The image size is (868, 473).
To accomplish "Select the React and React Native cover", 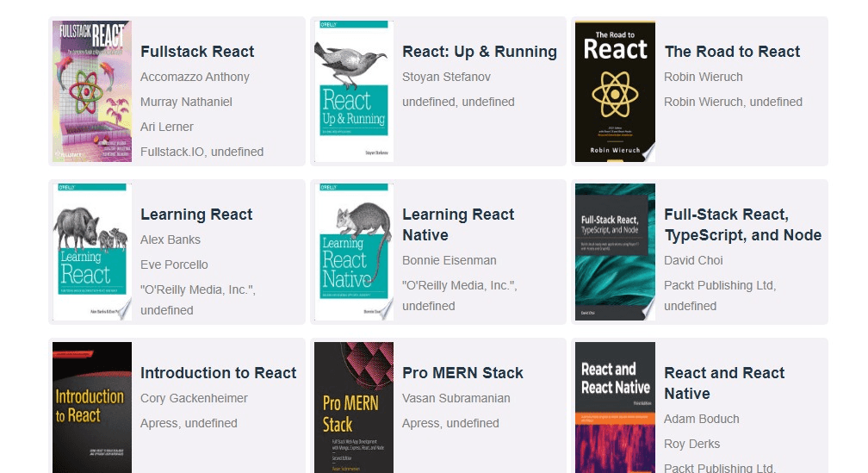I will coord(615,407).
